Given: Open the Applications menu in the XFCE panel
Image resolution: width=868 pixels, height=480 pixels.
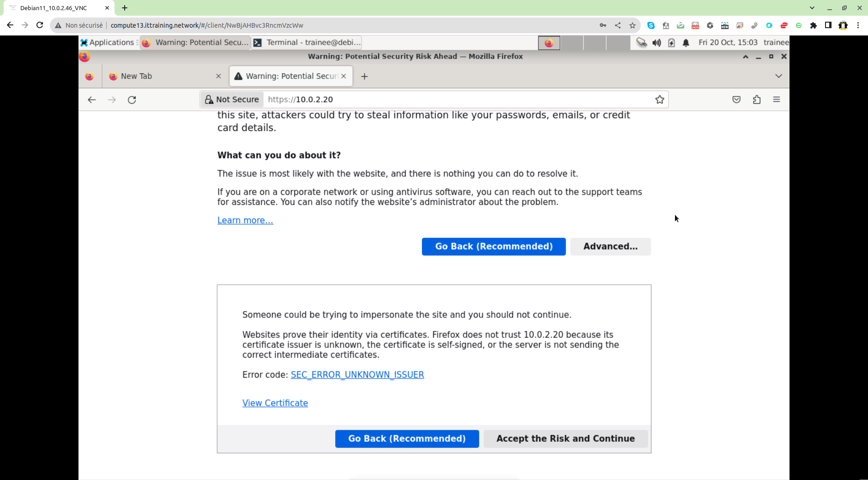Looking at the screenshot, I should (x=108, y=42).
